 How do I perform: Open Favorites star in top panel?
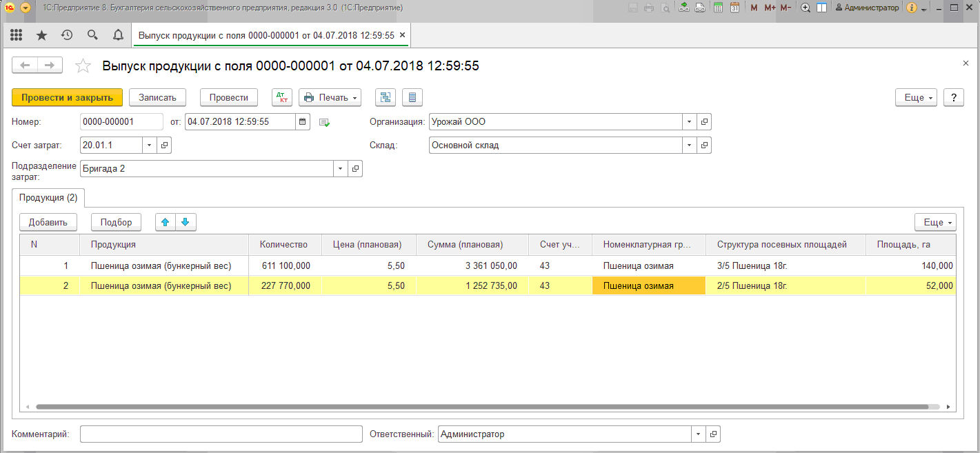41,35
